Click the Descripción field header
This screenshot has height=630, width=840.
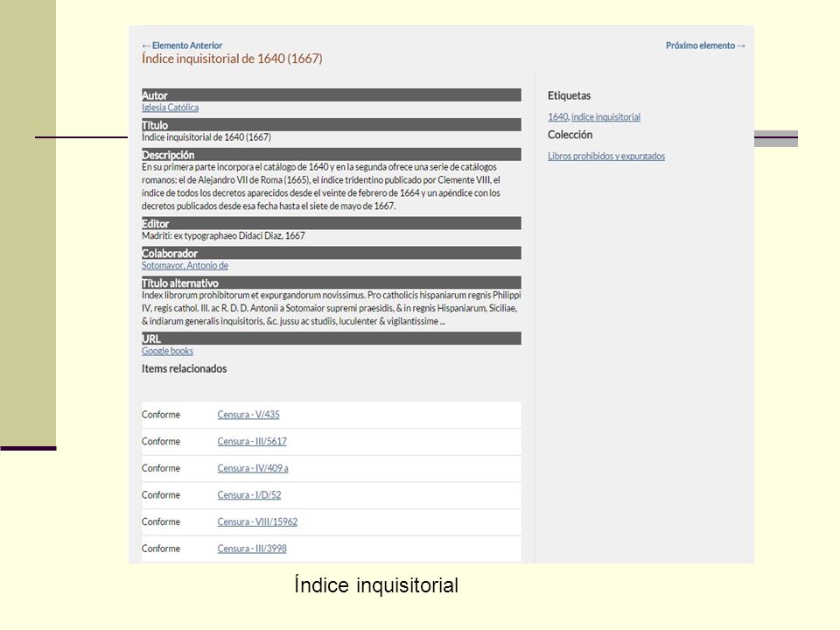331,154
